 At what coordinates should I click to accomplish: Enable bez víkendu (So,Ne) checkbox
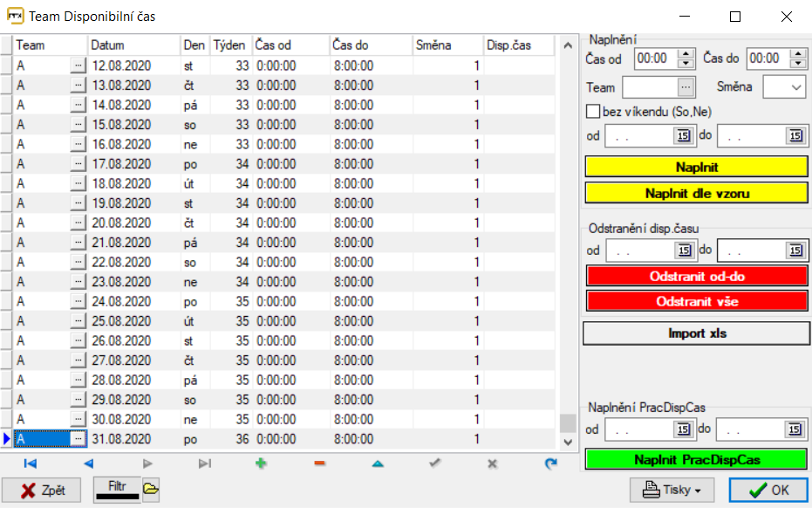click(593, 112)
